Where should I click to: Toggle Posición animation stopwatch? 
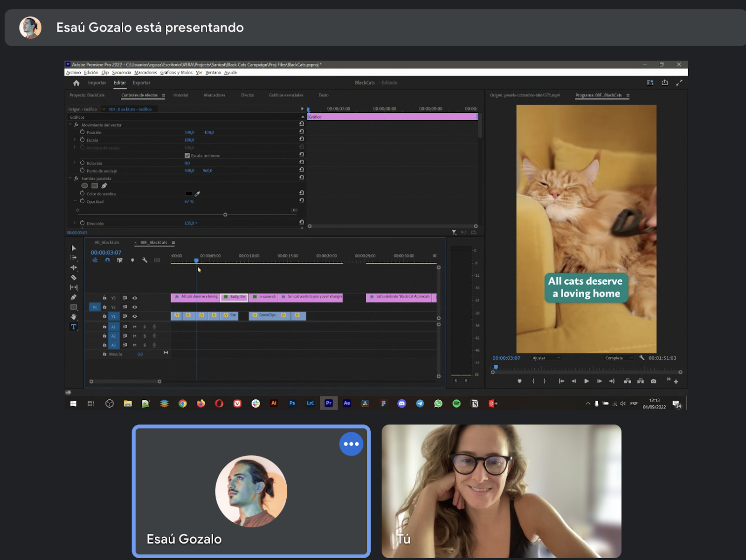pyautogui.click(x=83, y=132)
